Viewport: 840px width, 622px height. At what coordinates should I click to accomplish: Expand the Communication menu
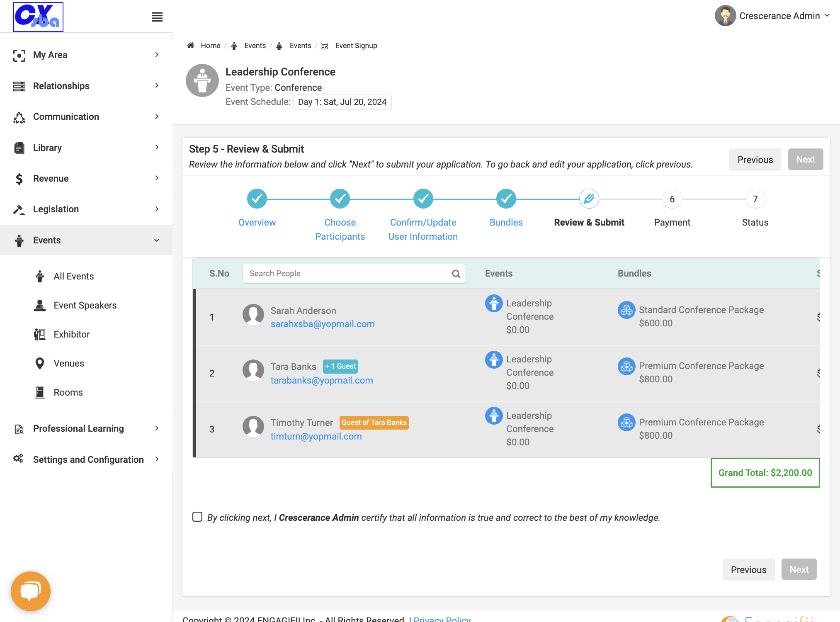click(86, 117)
